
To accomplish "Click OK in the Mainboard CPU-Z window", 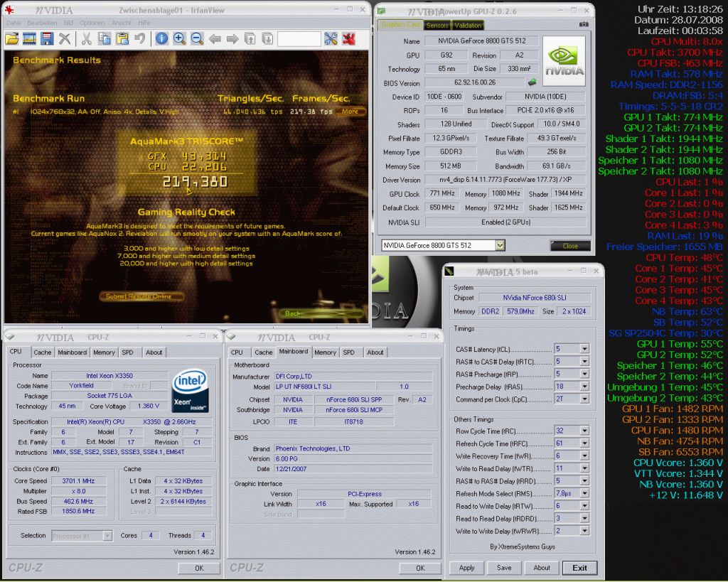I will coord(420,568).
